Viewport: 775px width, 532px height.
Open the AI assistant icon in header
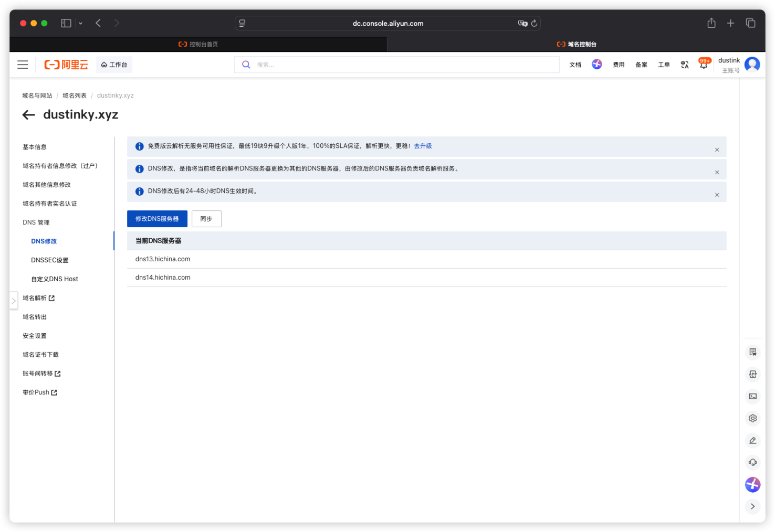click(x=597, y=64)
